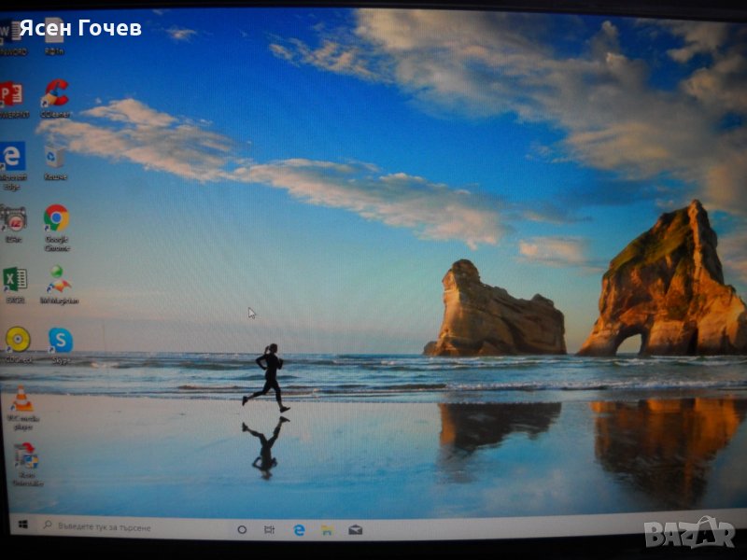Viewport: 747px width, 560px height.
Task: Open the Windows Start menu
Action: coord(22,526)
